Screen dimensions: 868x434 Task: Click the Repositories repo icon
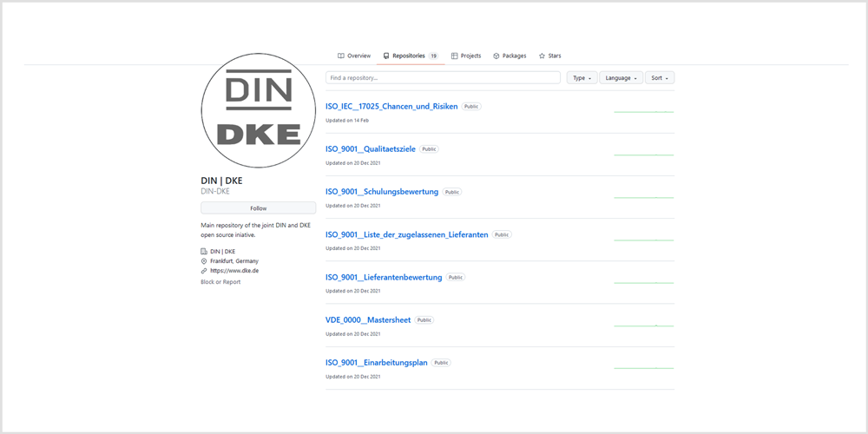point(386,56)
